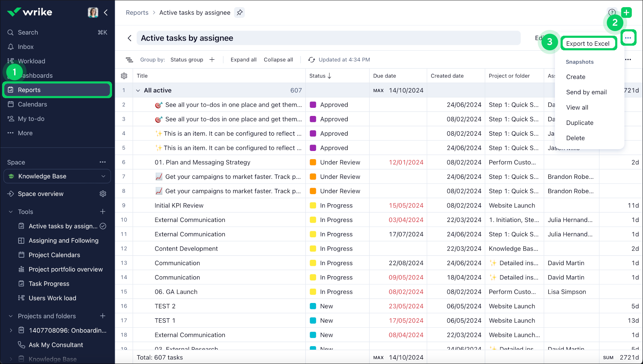The height and width of the screenshot is (364, 643).
Task: Collapse the Tools section
Action: [x=11, y=212]
